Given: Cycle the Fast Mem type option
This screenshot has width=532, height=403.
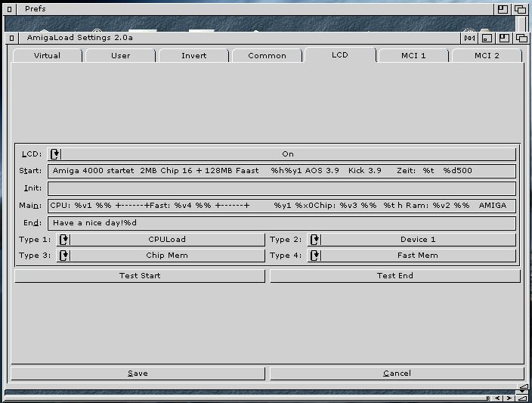Looking at the screenshot, I should click(418, 256).
